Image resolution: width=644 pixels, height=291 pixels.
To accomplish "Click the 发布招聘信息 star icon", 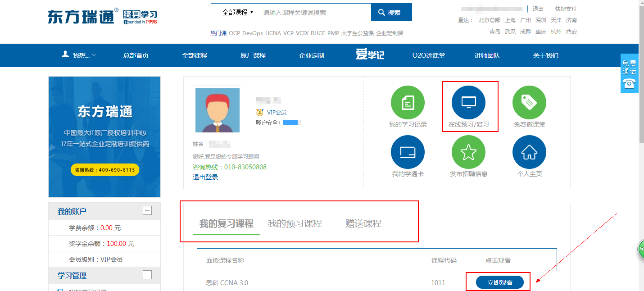I will [468, 152].
